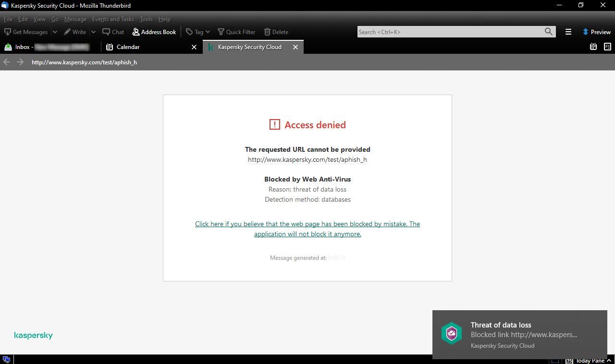This screenshot has width=615, height=364.
Task: Open the File menu
Action: 8,19
